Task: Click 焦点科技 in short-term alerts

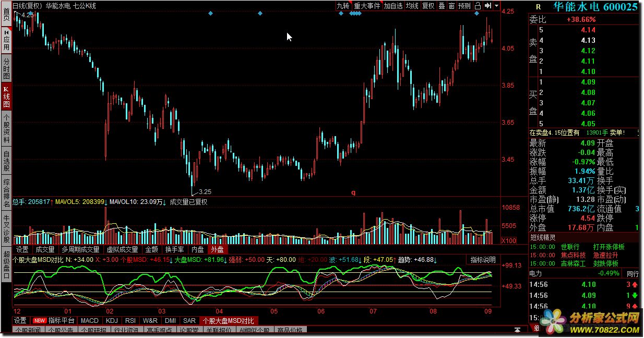Action: 574,255
